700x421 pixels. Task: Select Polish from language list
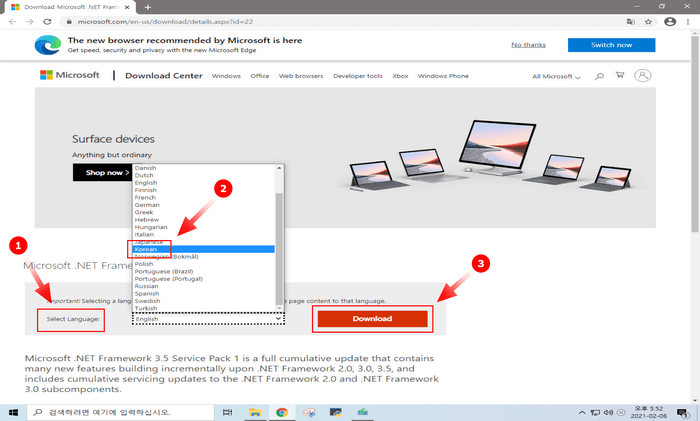(144, 264)
